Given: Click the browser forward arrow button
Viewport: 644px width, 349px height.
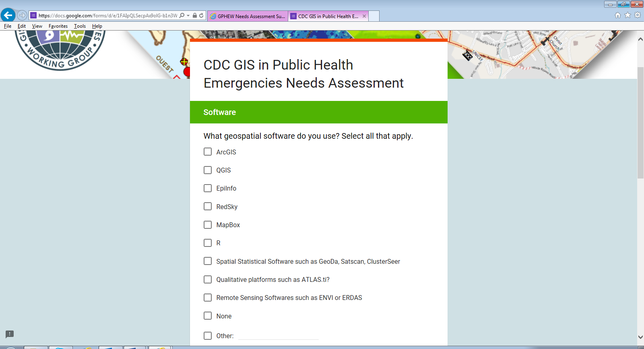Looking at the screenshot, I should (x=22, y=15).
